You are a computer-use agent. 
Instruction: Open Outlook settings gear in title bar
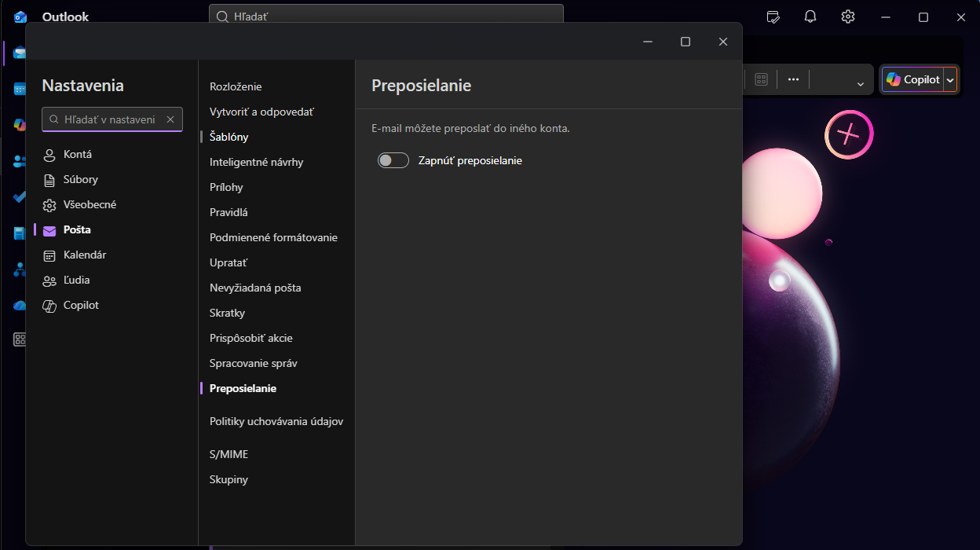848,16
